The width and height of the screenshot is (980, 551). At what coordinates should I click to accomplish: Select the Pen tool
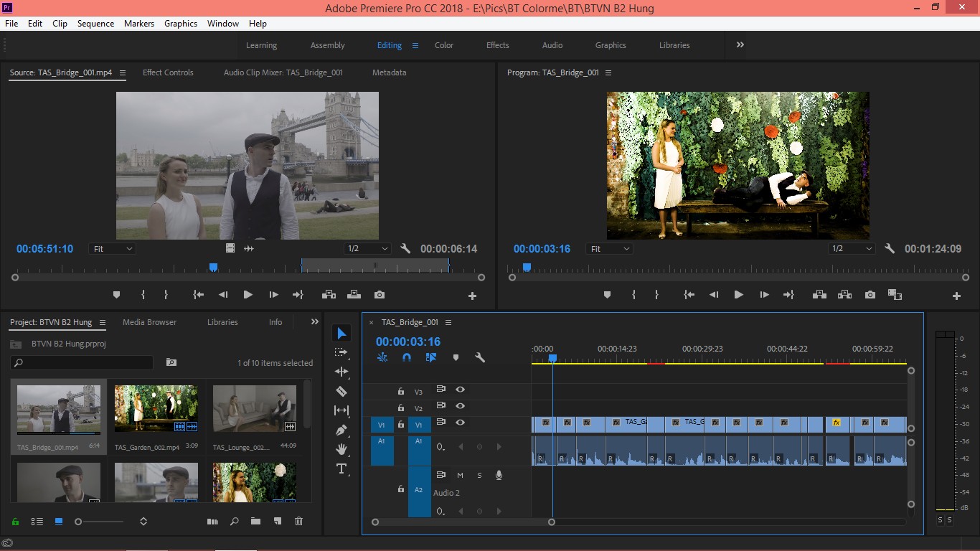coord(341,430)
